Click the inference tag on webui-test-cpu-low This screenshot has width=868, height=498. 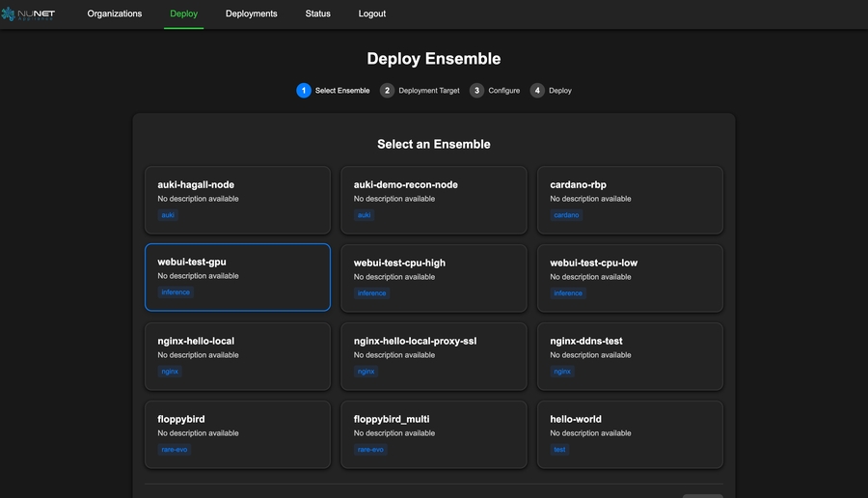point(568,293)
